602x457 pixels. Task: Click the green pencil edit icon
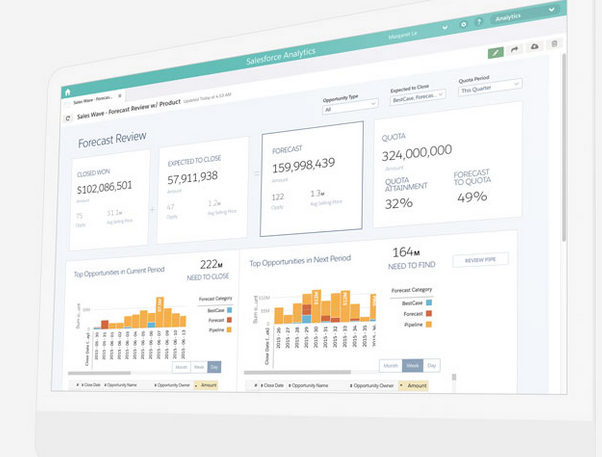pyautogui.click(x=495, y=51)
